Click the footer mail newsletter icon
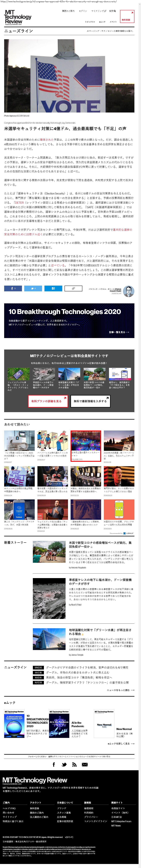Viewport: 141px width, 868px height. click(x=85, y=765)
